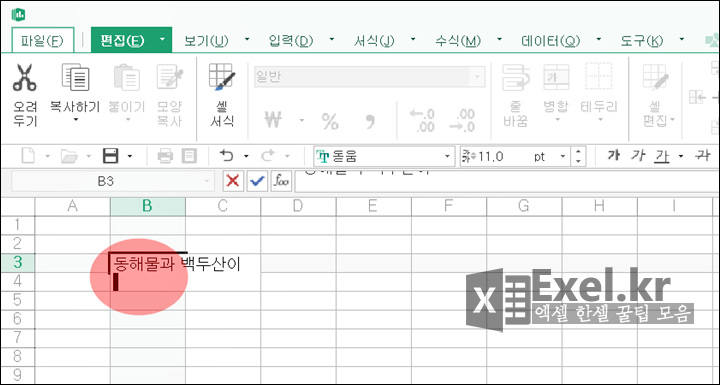This screenshot has width=720, height=385.
Task: Select column D header
Action: tap(298, 206)
